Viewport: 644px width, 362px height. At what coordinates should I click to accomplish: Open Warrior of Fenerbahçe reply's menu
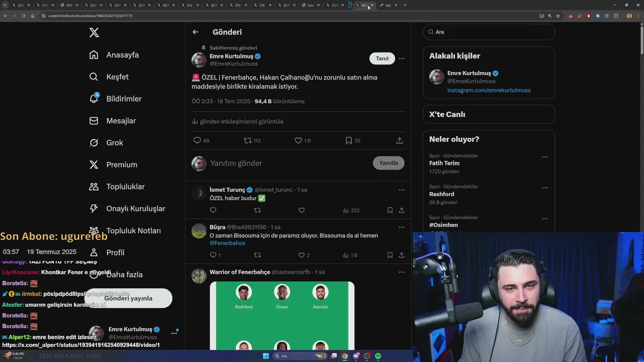click(401, 273)
